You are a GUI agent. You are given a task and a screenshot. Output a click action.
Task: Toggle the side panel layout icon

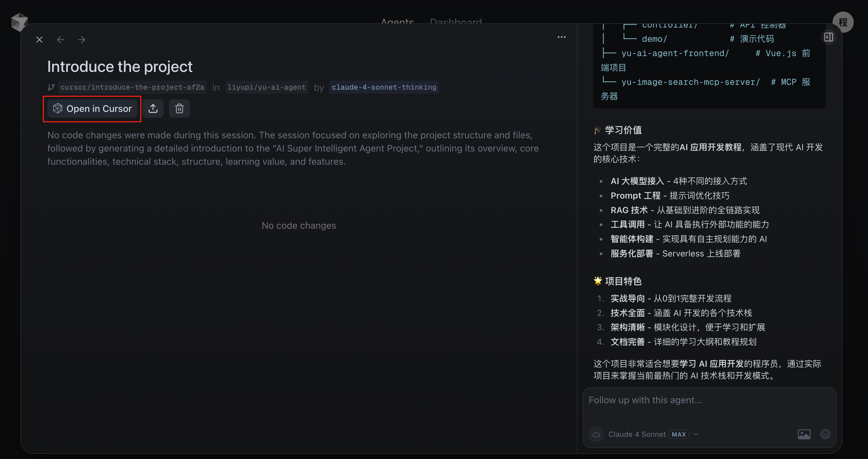[828, 37]
